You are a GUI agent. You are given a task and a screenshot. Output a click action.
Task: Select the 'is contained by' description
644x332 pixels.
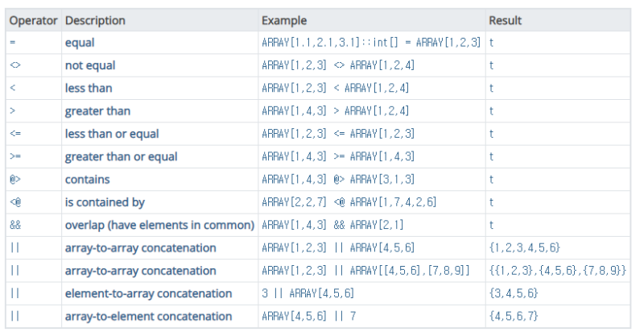(105, 202)
